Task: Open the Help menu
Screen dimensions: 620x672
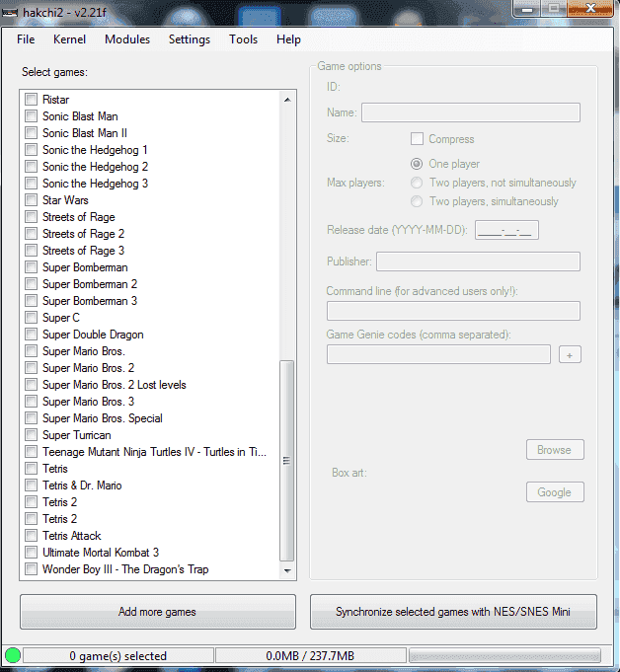Action: coord(288,39)
